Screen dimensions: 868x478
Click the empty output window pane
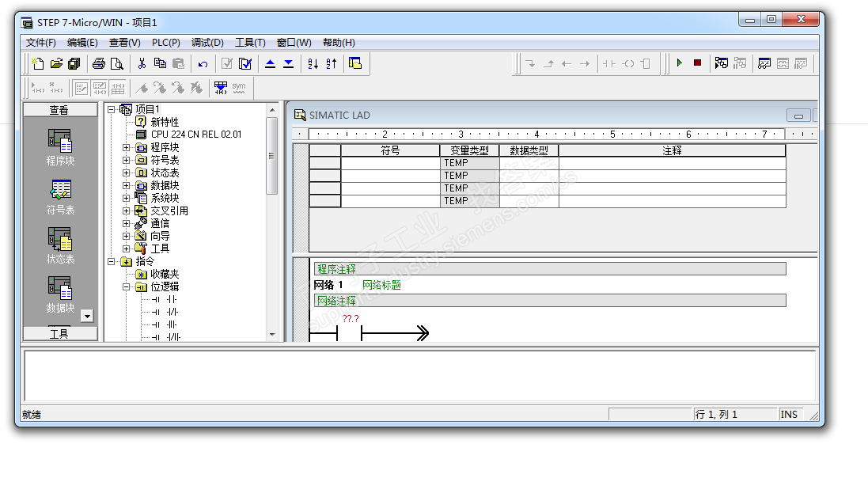tap(419, 376)
